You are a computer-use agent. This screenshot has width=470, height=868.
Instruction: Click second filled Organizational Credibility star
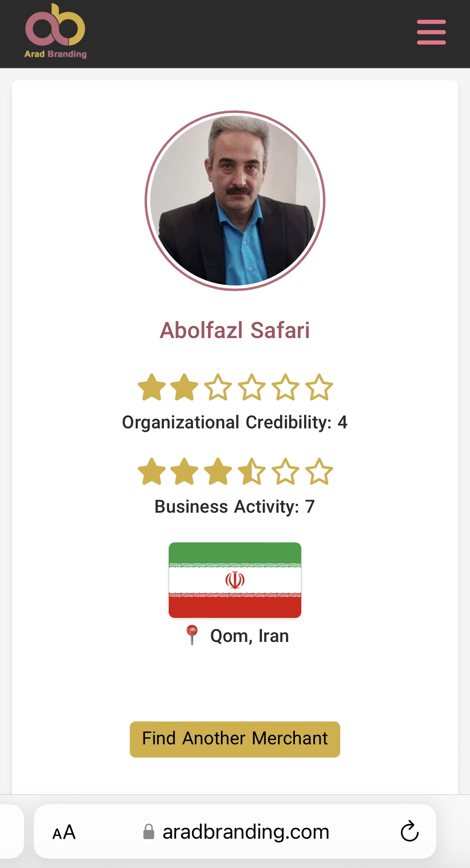click(185, 387)
